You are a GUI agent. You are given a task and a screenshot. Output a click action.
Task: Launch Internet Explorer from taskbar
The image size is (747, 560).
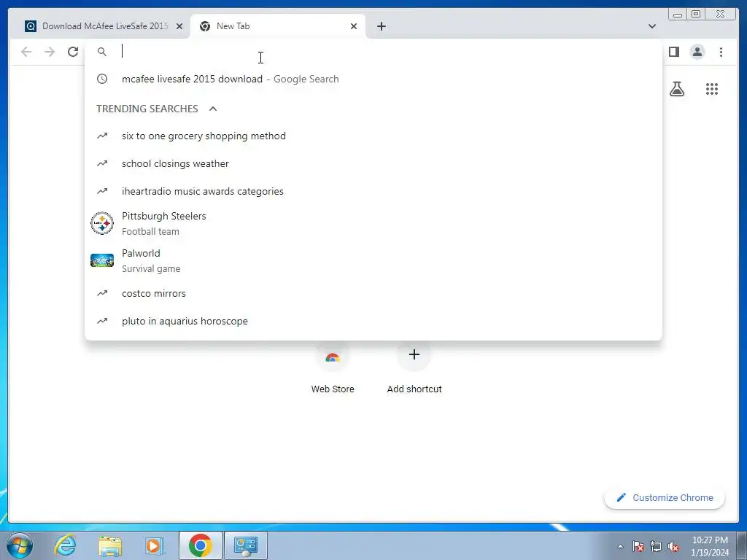[x=65, y=545]
